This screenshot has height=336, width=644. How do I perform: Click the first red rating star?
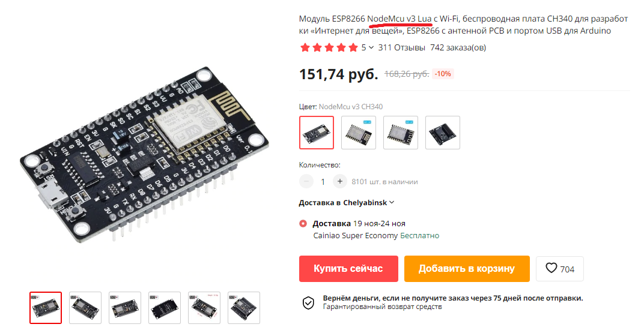pos(305,47)
